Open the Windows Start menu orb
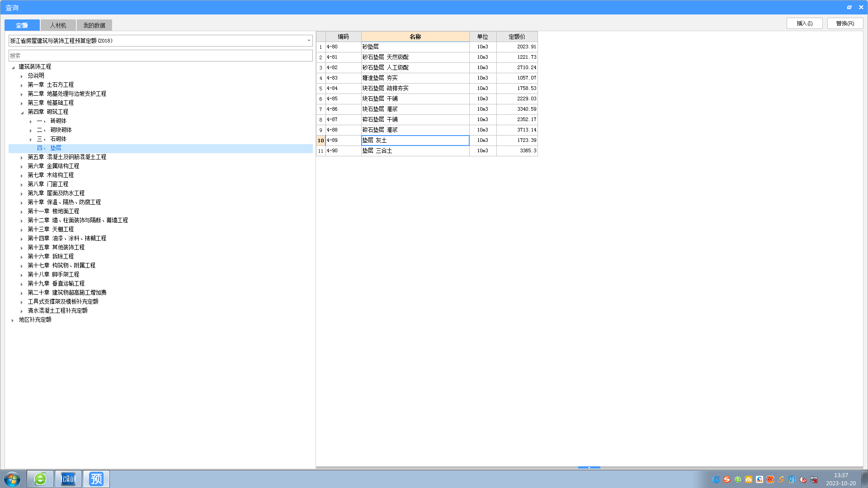This screenshot has height=488, width=868. (x=12, y=479)
